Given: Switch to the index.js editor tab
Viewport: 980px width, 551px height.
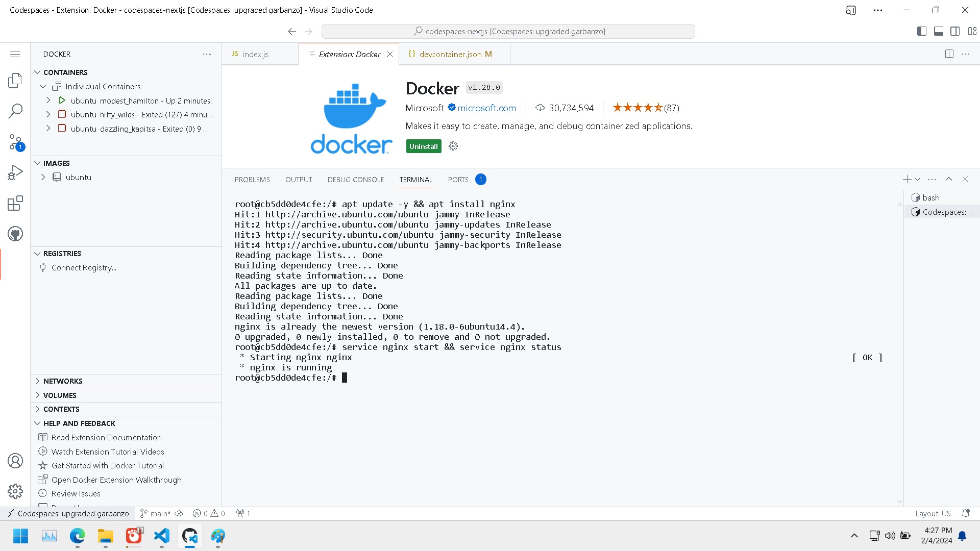Looking at the screenshot, I should point(260,54).
